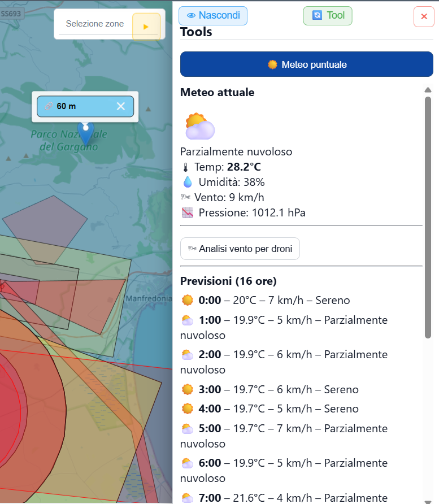Viewport: 439px width, 504px height.
Task: Click the cloud icon for 2:00 forecast
Action: tap(188, 354)
